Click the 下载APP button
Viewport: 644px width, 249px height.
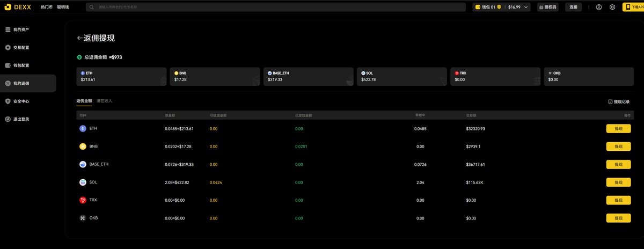pyautogui.click(x=633, y=7)
